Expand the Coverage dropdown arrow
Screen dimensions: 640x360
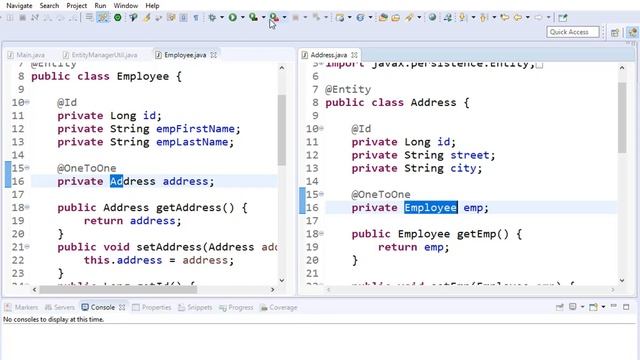point(264,18)
